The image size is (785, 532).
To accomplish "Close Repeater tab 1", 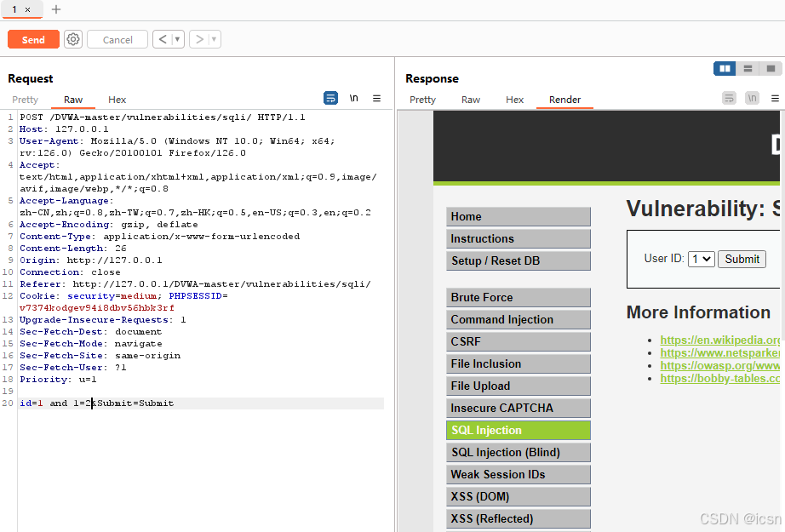I will click(x=27, y=9).
